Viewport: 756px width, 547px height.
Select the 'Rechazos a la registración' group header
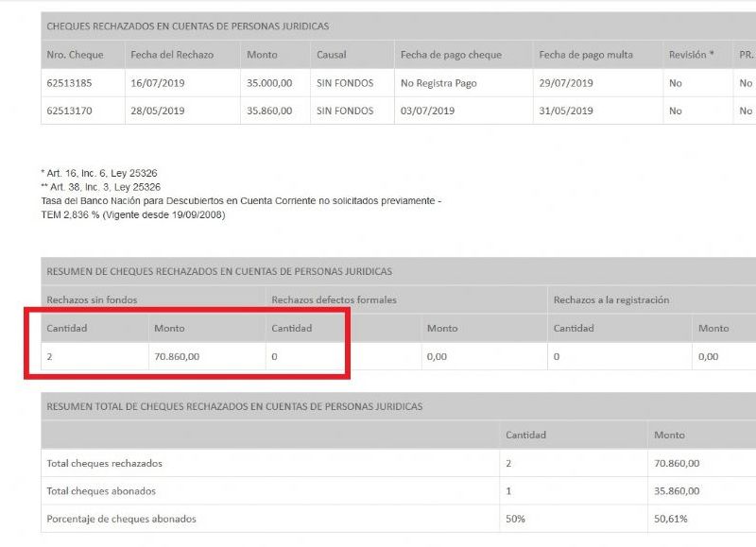tap(610, 299)
